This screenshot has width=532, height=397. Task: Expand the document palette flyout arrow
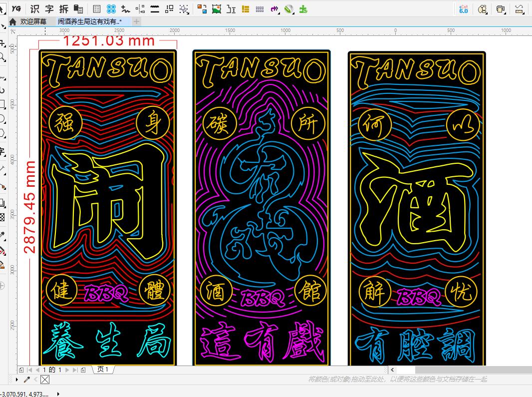[x=16, y=380]
